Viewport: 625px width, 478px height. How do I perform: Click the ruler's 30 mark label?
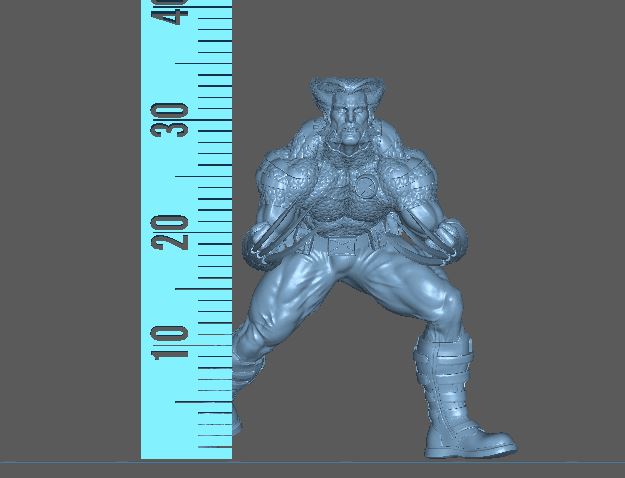(x=169, y=120)
